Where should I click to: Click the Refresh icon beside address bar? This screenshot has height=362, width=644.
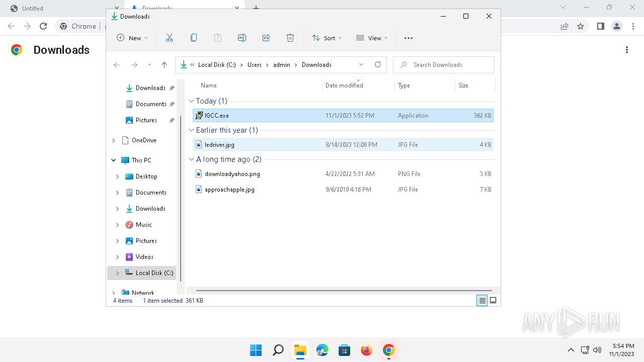(378, 64)
